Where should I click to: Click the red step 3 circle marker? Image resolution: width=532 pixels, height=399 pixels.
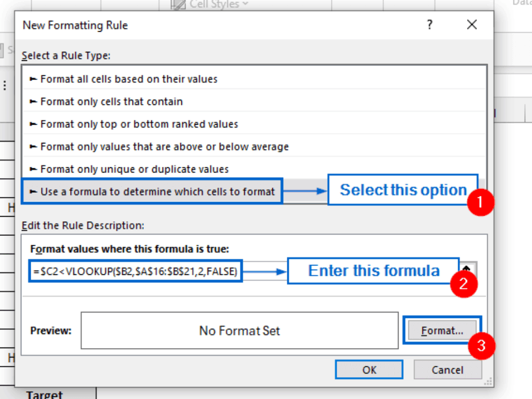tap(481, 345)
